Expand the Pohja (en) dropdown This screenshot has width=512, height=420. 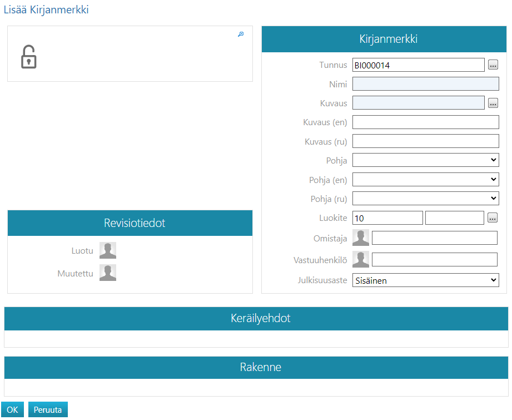425,180
